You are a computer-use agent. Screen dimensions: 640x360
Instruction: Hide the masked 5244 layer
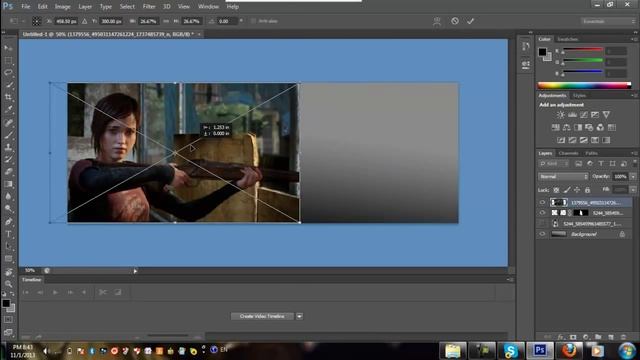tap(542, 213)
